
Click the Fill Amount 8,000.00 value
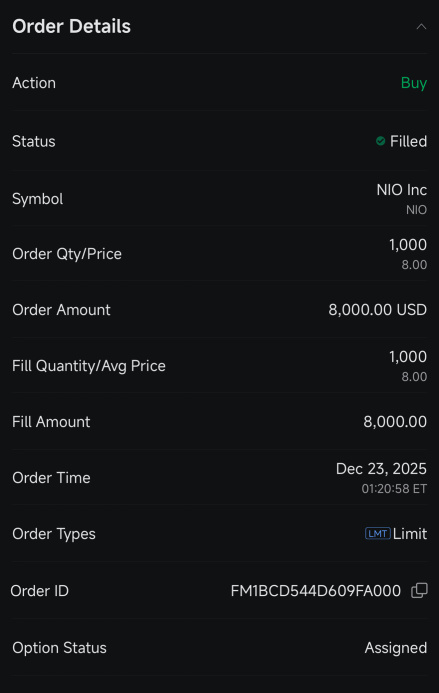click(x=395, y=421)
